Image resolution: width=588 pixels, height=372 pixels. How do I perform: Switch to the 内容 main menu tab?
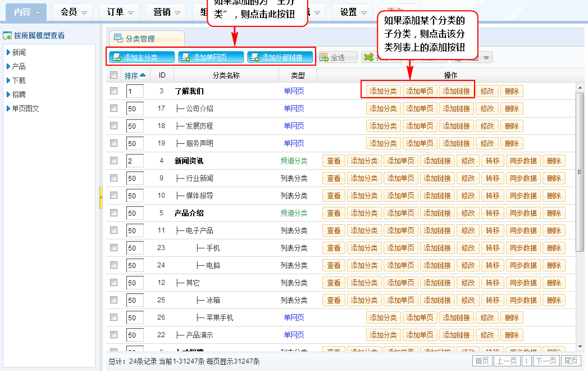pos(28,12)
